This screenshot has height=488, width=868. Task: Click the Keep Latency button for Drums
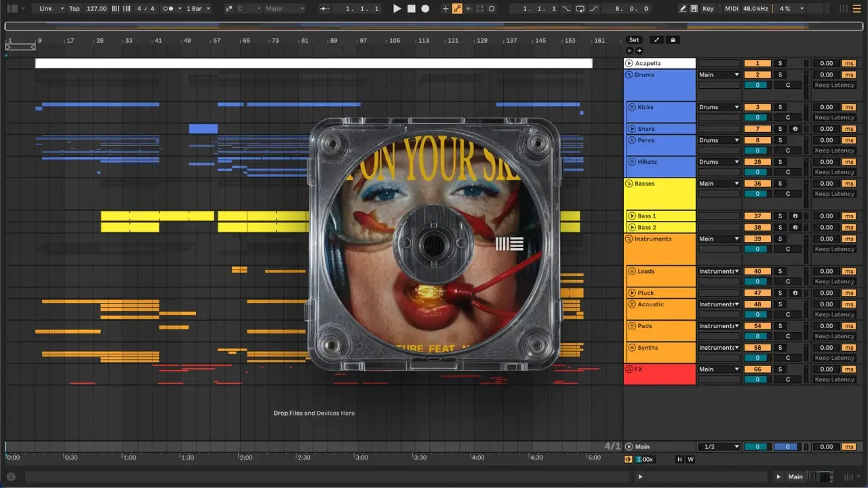834,85
